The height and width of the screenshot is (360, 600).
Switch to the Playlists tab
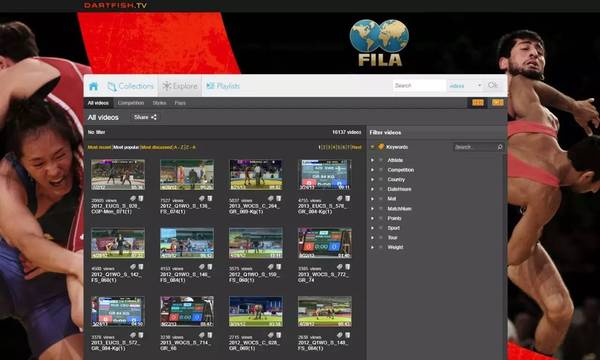coord(223,86)
